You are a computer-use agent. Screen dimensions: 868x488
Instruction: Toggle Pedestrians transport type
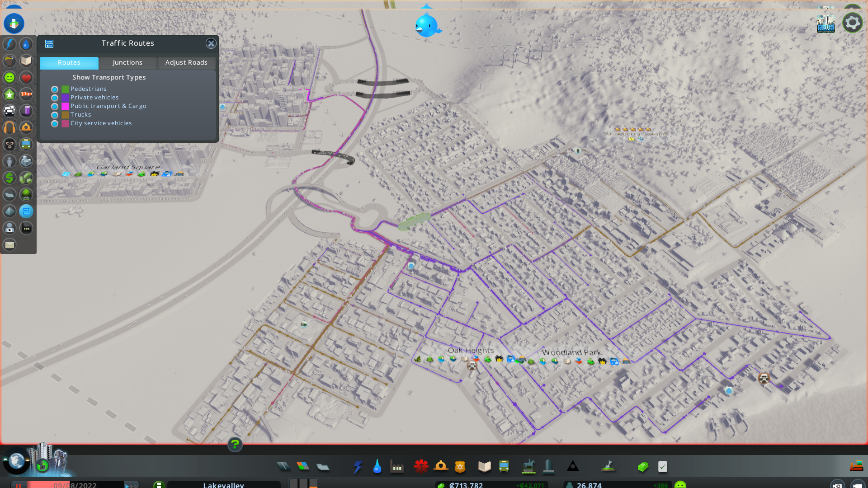55,89
